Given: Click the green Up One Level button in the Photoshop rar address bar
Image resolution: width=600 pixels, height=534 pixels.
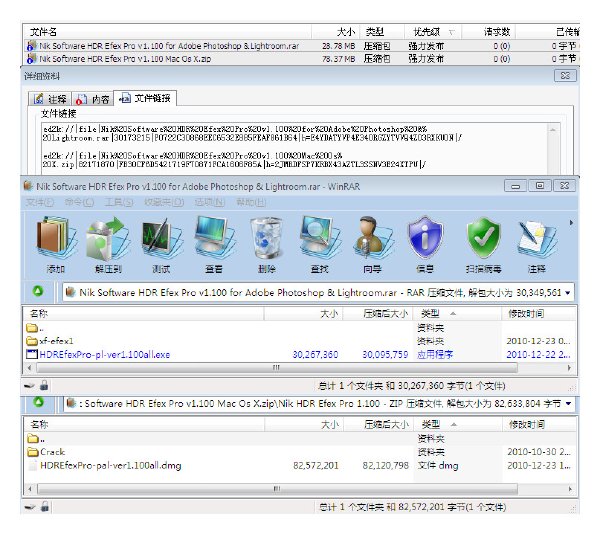Looking at the screenshot, I should (x=38, y=292).
